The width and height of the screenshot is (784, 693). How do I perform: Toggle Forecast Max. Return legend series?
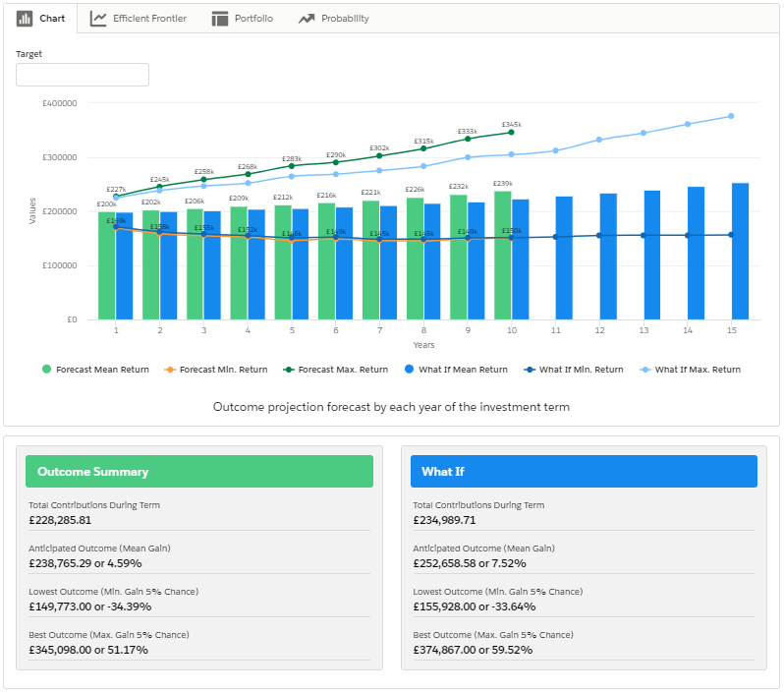pyautogui.click(x=335, y=370)
